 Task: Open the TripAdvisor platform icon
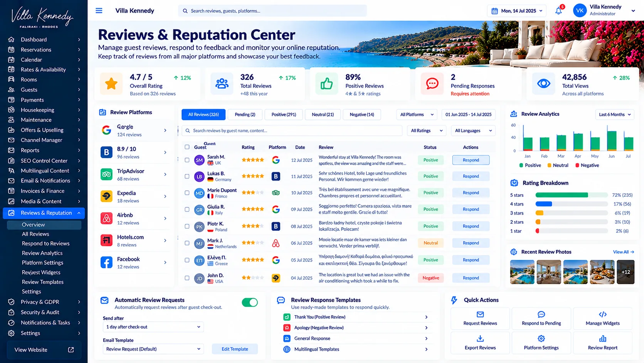(106, 174)
